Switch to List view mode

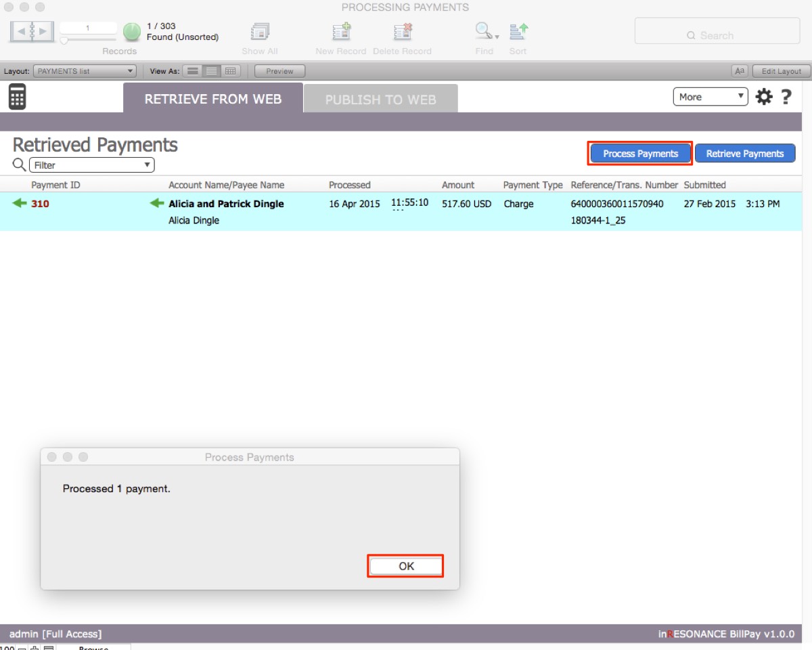coord(212,71)
